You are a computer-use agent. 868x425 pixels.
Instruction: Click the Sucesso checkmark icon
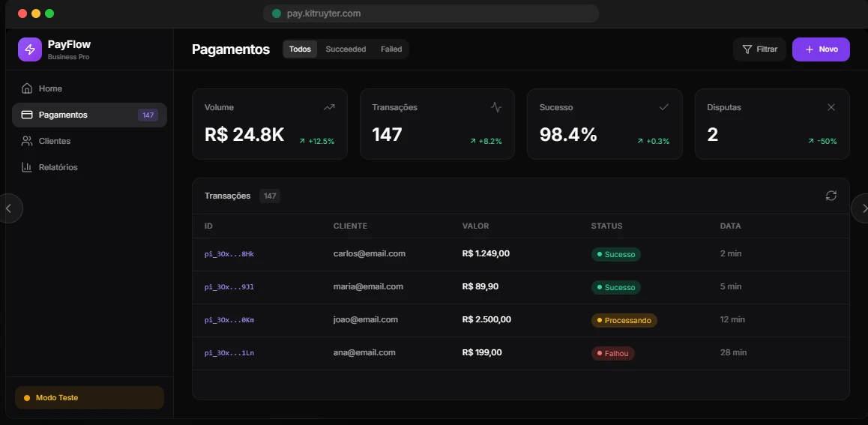[663, 107]
